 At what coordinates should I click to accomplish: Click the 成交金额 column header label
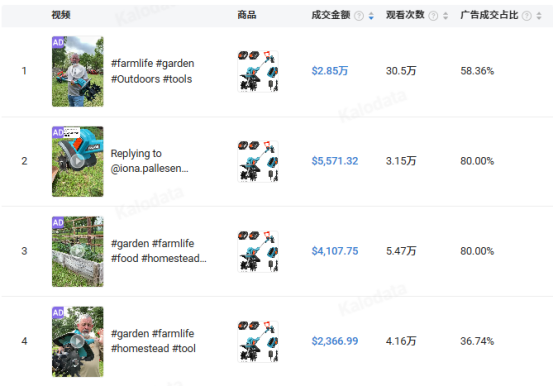(x=331, y=15)
